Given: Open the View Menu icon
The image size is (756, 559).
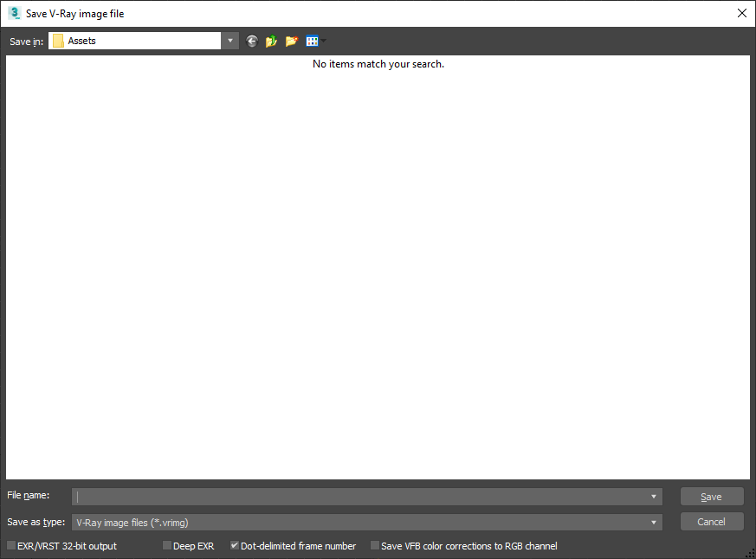Looking at the screenshot, I should 312,41.
